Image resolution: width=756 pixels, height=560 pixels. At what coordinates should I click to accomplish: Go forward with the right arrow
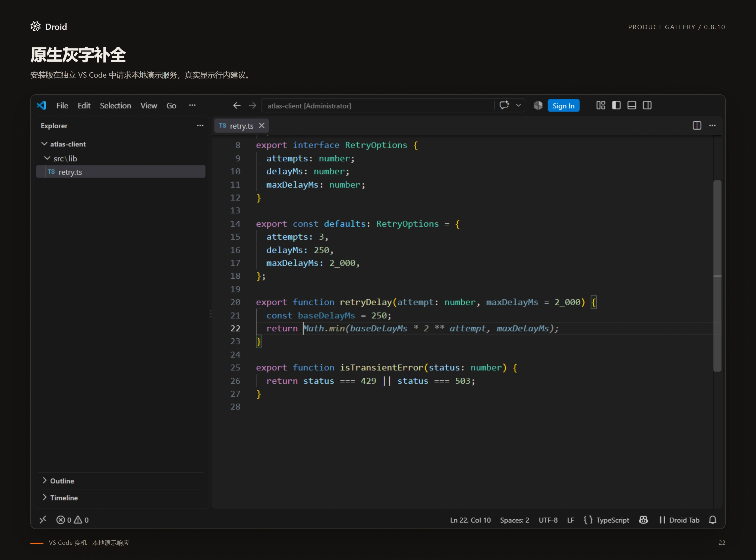(252, 106)
